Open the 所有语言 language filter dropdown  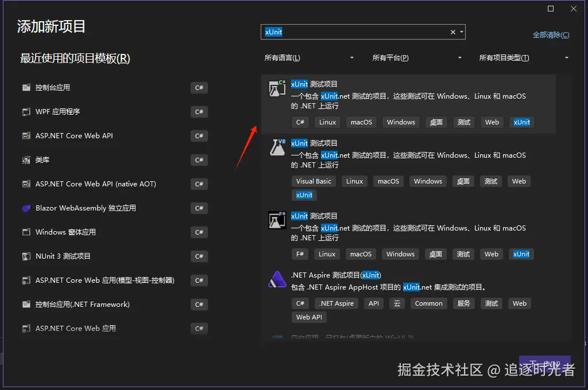309,58
